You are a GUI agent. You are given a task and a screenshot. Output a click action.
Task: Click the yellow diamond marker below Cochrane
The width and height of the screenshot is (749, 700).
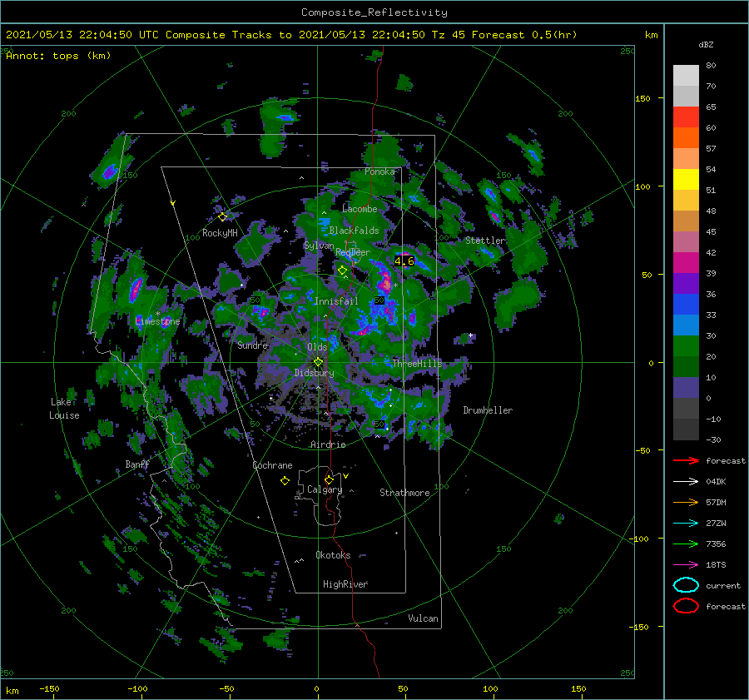[285, 481]
